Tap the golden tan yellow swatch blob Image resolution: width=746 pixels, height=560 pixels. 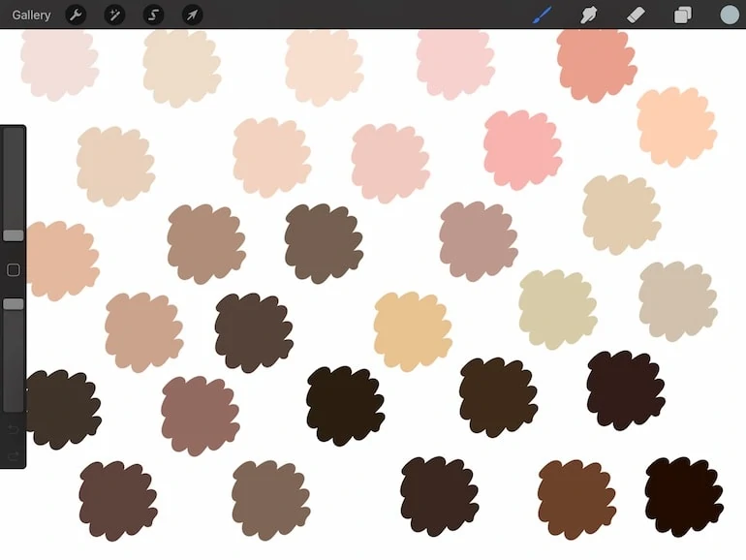(412, 331)
